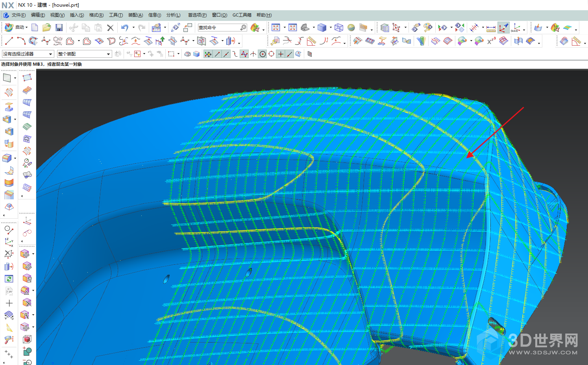
Task: Click the Point plus icon in left toolbar
Action: [9, 303]
